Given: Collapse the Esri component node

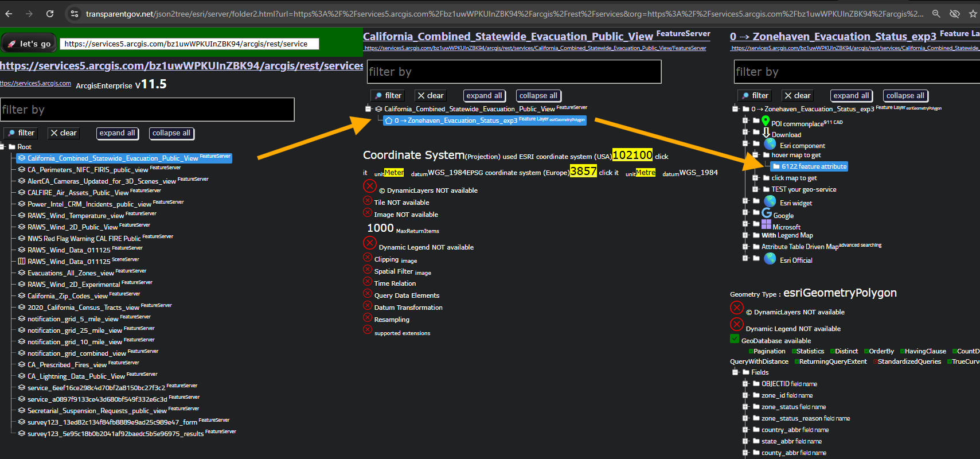Looking at the screenshot, I should [x=745, y=143].
